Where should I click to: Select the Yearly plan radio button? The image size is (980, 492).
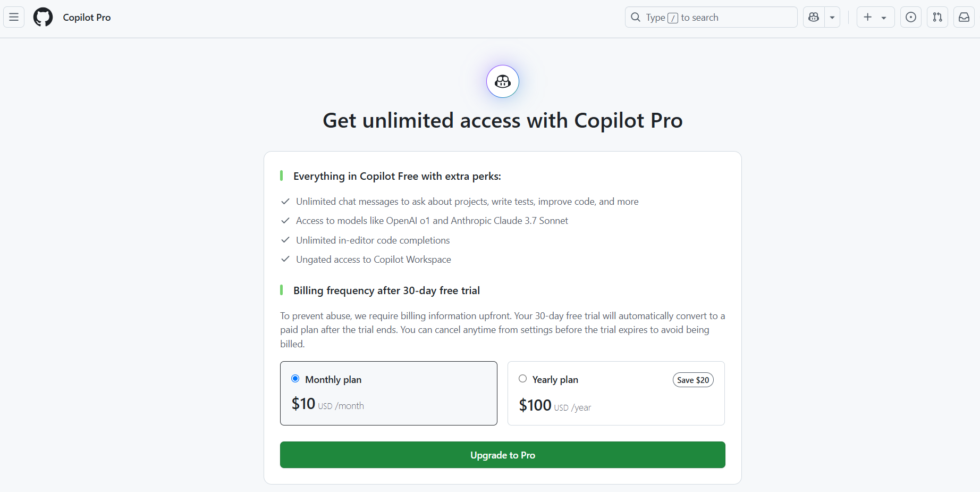(523, 379)
